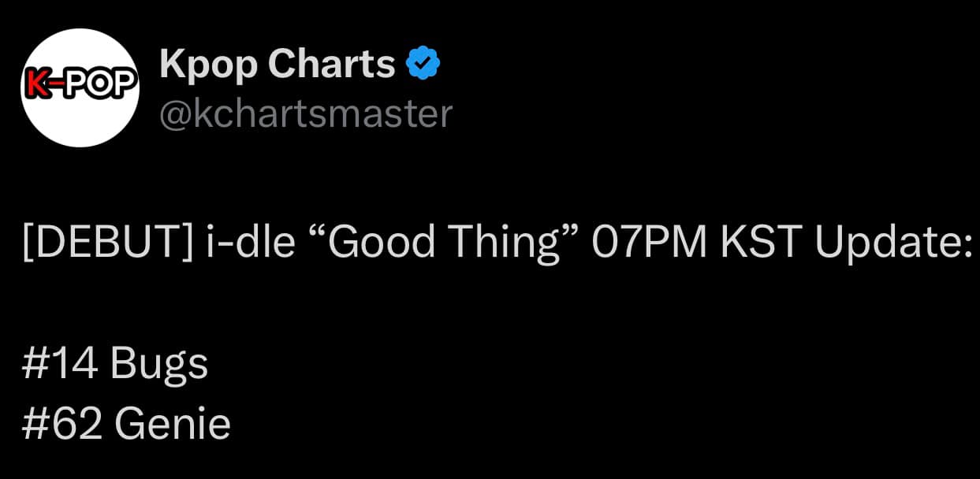The image size is (980, 479).
Task: Click the word Genie
Action: pyautogui.click(x=173, y=425)
